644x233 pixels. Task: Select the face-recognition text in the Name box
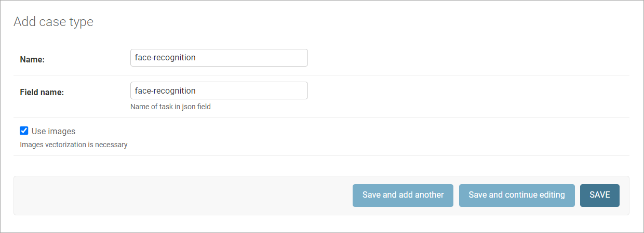tap(165, 58)
